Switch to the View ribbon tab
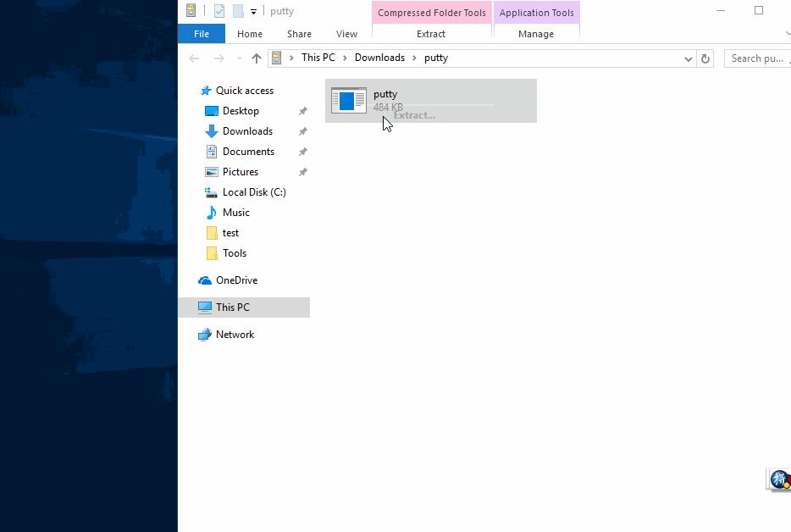Screen dimensions: 791x532 tap(346, 34)
